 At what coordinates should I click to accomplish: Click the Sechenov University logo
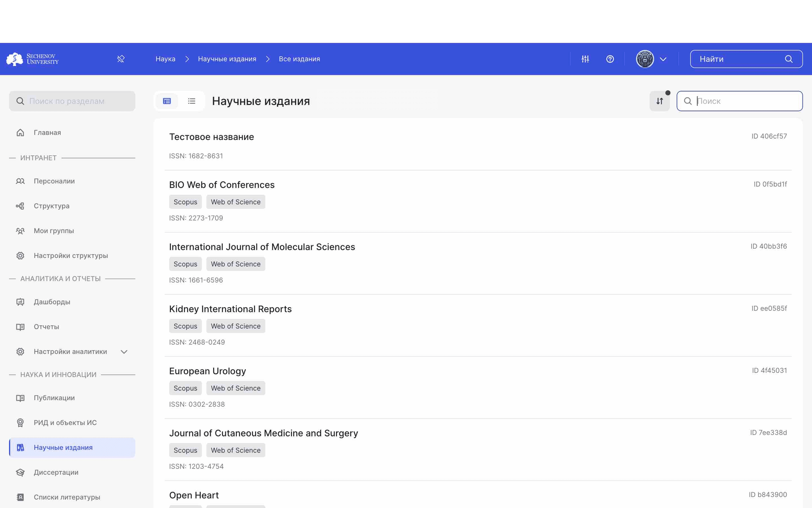32,59
